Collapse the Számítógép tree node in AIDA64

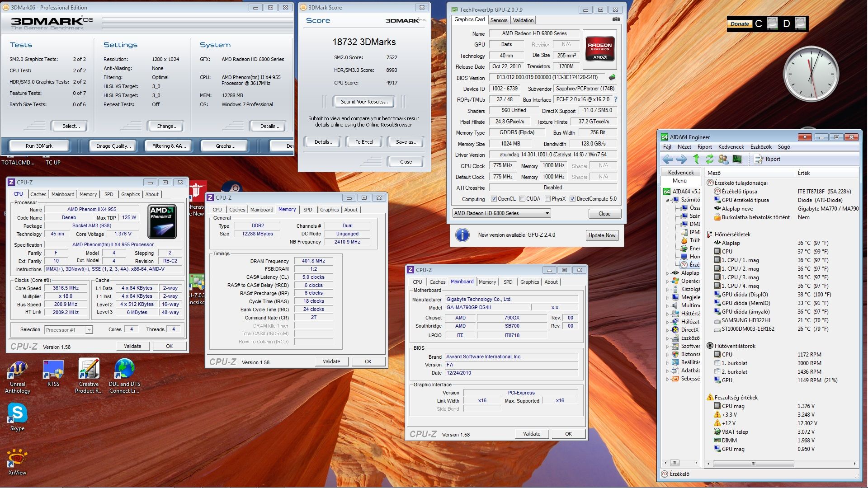667,200
